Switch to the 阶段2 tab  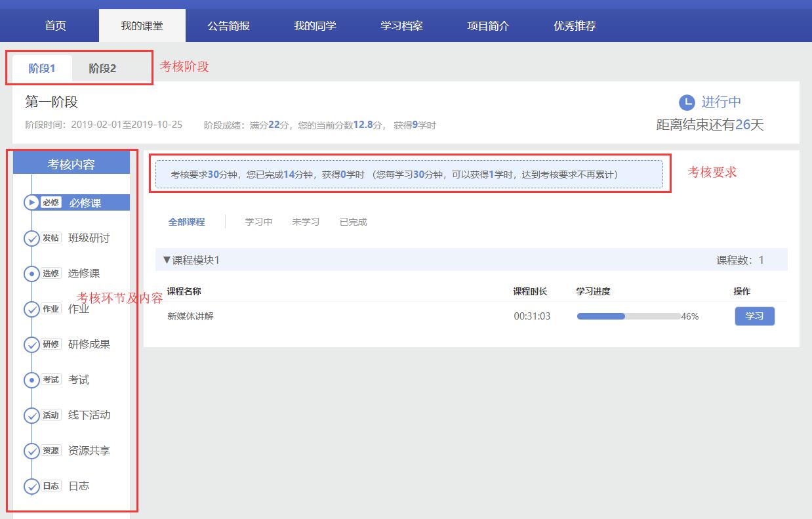click(103, 68)
